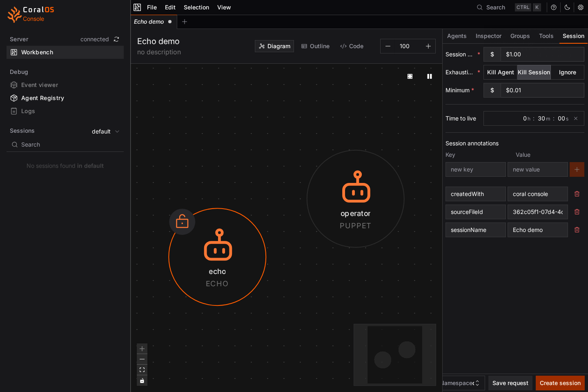Refresh the server connection icon
Screen dimensions: 588x392
coord(116,39)
